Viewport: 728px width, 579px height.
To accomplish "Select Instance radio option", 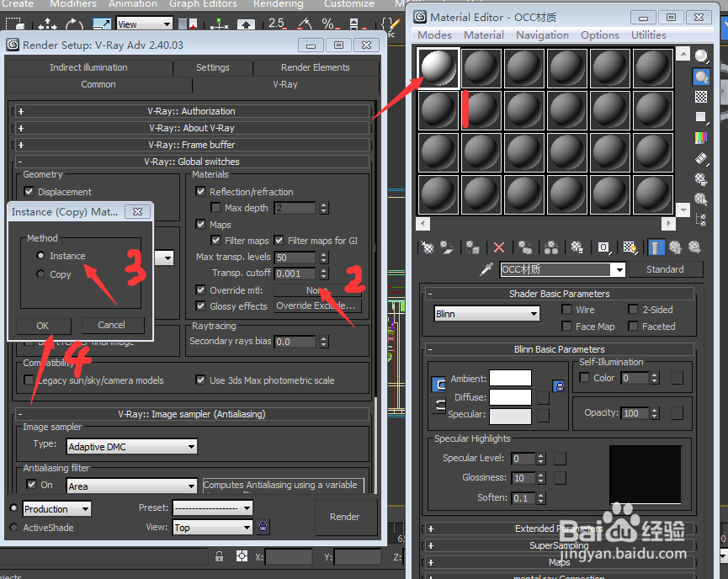I will coord(40,255).
